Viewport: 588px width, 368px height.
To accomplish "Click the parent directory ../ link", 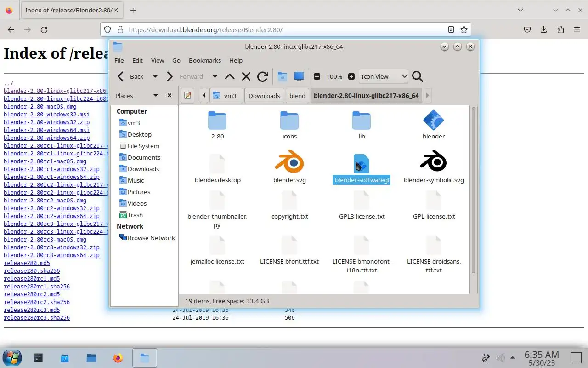I will [x=9, y=83].
